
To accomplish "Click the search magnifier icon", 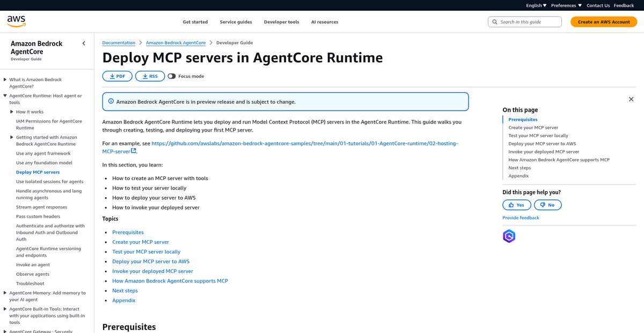I will pos(495,22).
